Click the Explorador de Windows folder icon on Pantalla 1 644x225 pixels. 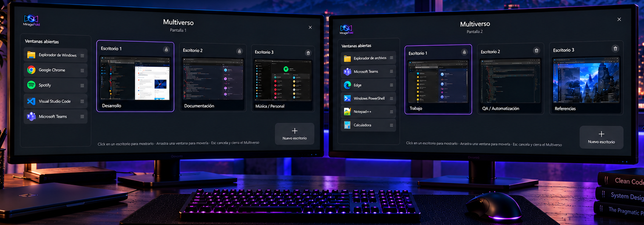(31, 55)
